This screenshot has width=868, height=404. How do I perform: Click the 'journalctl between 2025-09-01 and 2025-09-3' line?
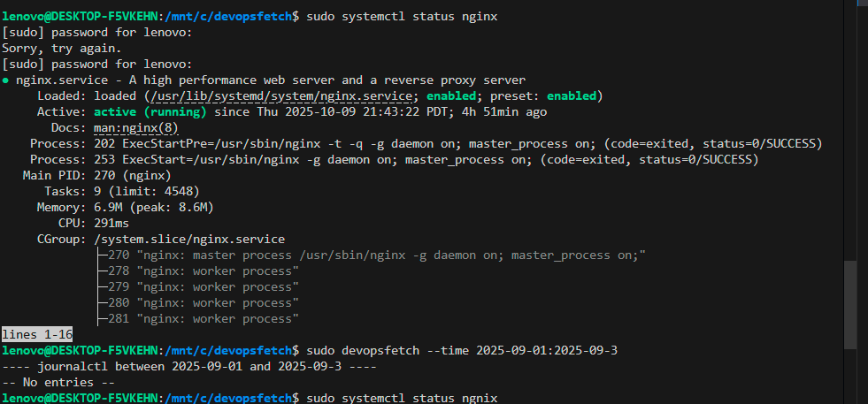(x=189, y=366)
